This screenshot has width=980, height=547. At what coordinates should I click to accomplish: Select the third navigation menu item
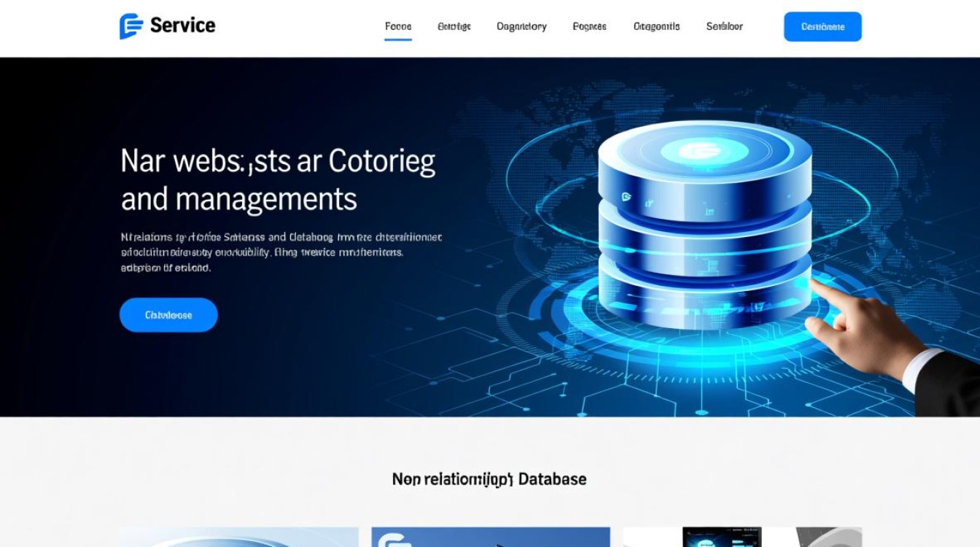coord(521,26)
